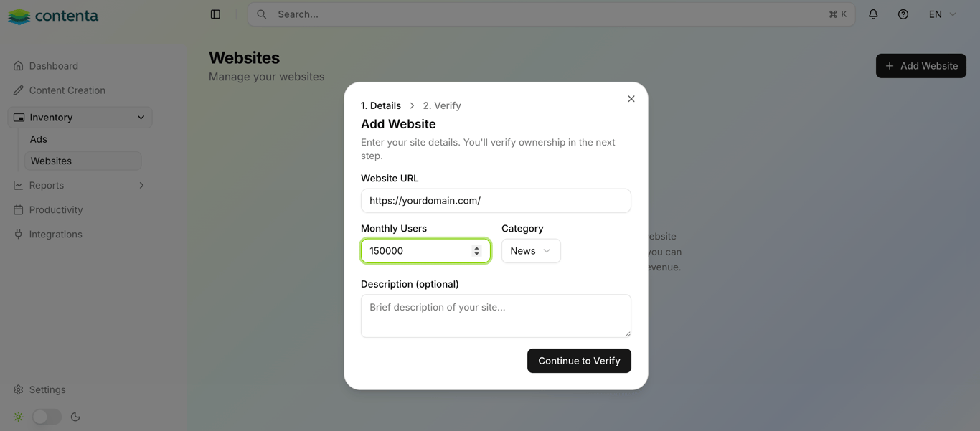
Task: Click the Add Website button
Action: [920, 66]
